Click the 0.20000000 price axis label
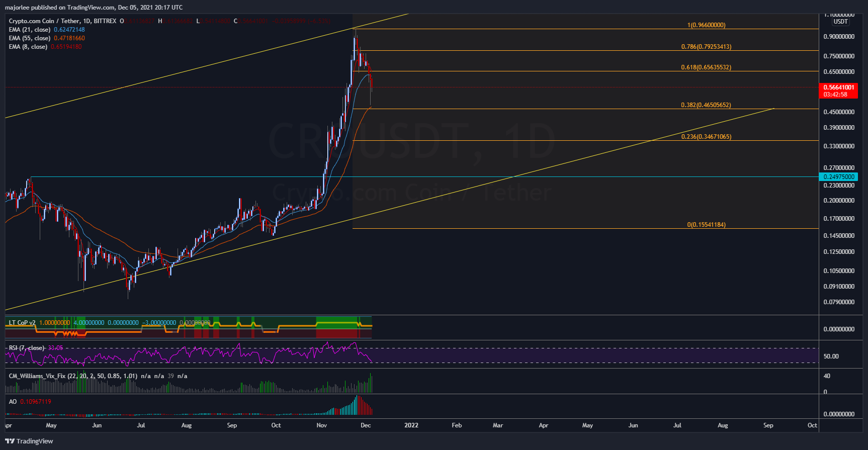The width and height of the screenshot is (868, 450). click(x=839, y=201)
